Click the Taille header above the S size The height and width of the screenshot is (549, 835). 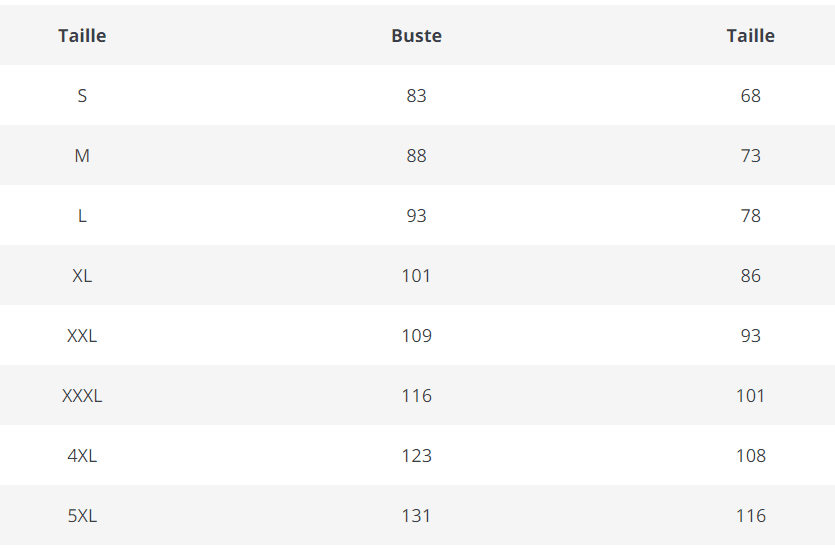(82, 36)
